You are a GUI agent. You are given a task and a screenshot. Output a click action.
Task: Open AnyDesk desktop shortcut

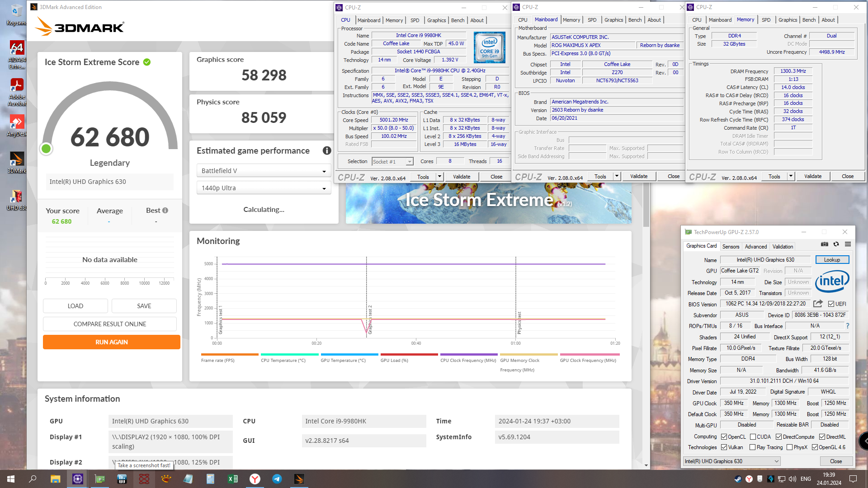[17, 126]
